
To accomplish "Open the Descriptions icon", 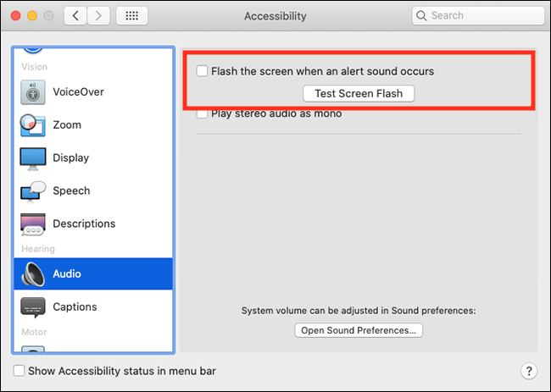I will [x=33, y=224].
